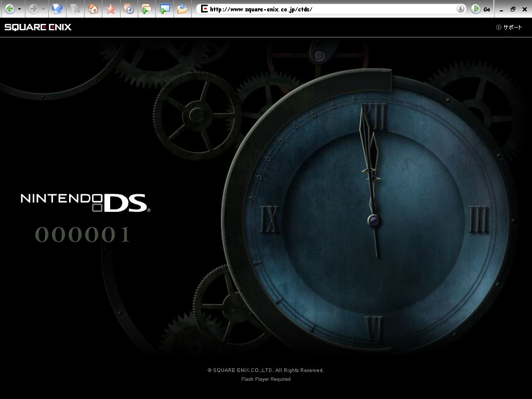Click the Stop loading icon
Image resolution: width=532 pixels, height=399 pixels.
coord(75,9)
